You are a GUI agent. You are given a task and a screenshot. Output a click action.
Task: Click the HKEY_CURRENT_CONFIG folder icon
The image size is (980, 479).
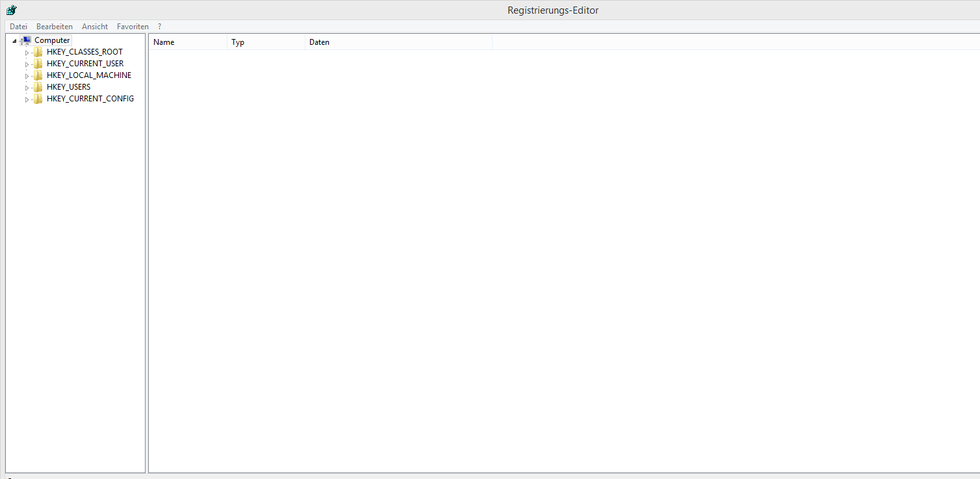pyautogui.click(x=38, y=99)
